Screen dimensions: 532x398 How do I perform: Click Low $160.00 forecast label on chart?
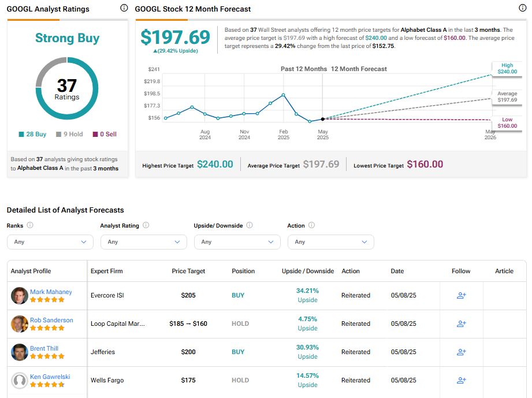(x=507, y=123)
